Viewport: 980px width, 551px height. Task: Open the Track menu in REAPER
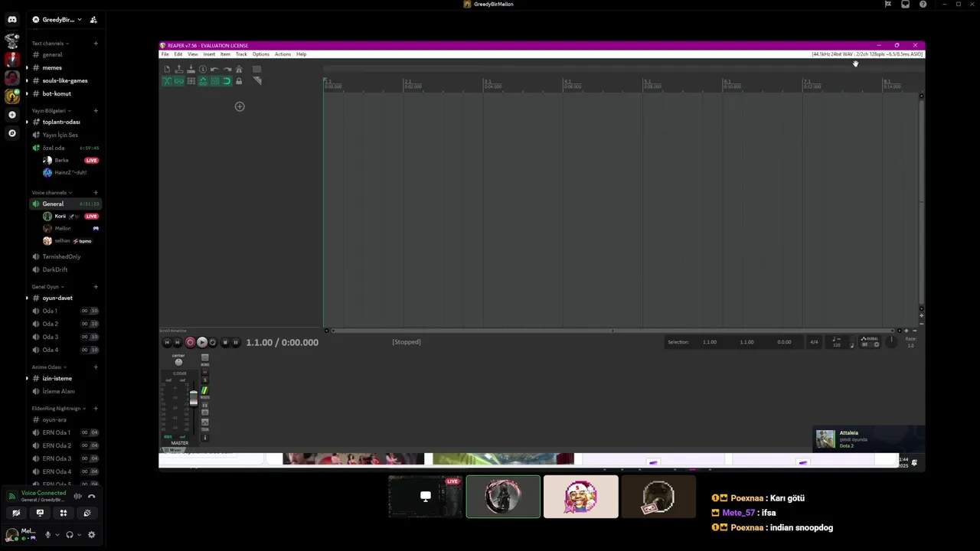tap(241, 54)
